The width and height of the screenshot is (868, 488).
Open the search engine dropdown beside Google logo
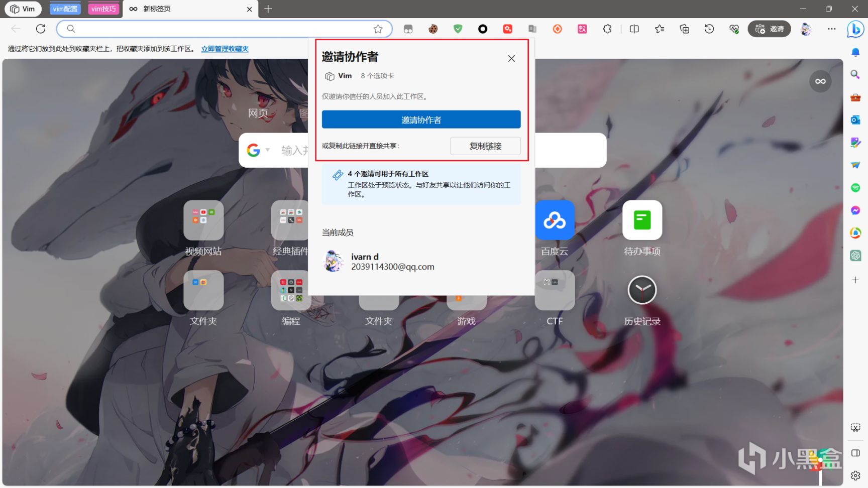click(268, 150)
